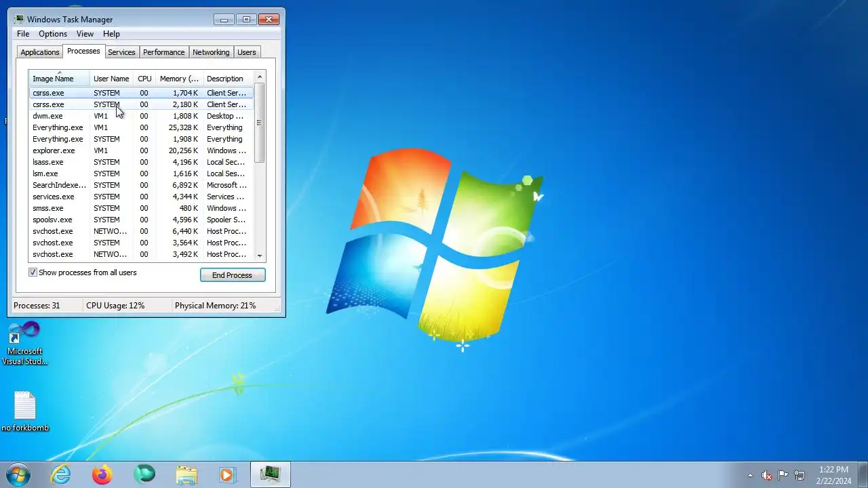Click the Processes: 31 status entry

pyautogui.click(x=37, y=306)
